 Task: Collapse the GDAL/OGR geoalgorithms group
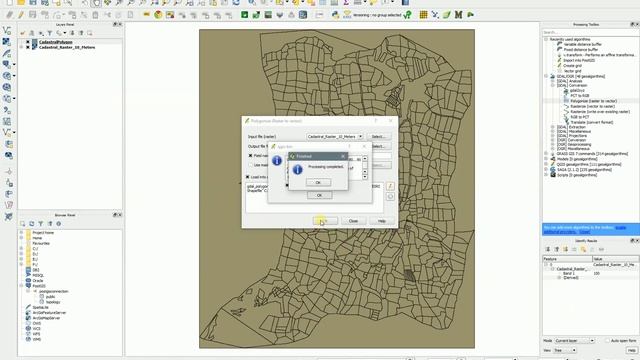tap(546, 76)
